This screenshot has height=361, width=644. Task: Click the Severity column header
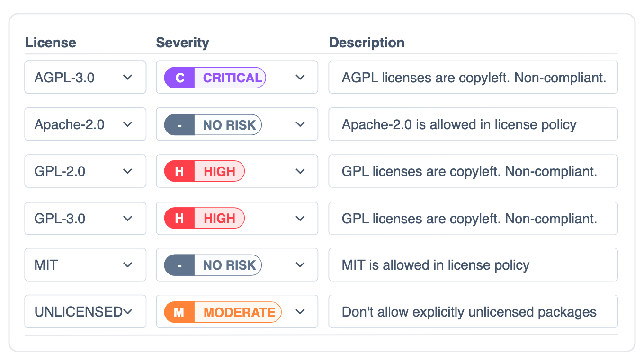tap(182, 43)
